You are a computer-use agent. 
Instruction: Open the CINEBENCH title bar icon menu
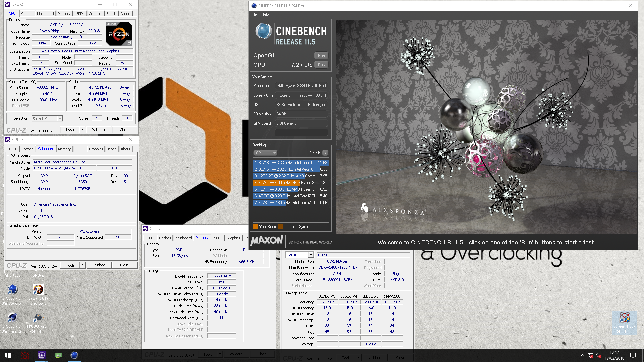(x=254, y=6)
